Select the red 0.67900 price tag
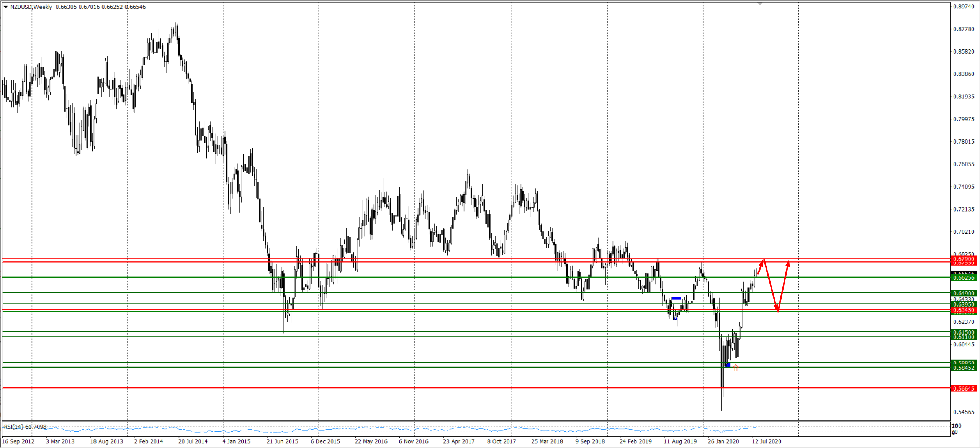The width and height of the screenshot is (980, 448). (964, 259)
